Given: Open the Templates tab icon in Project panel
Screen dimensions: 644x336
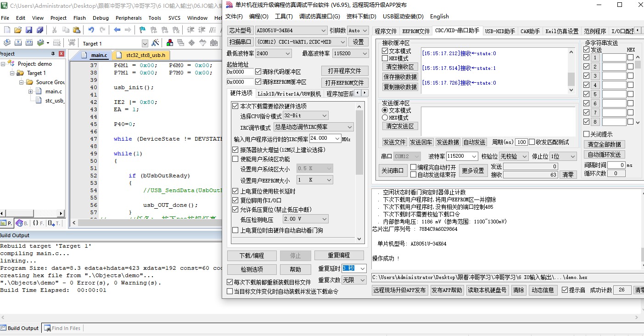Looking at the screenshot, I should pos(54,223).
